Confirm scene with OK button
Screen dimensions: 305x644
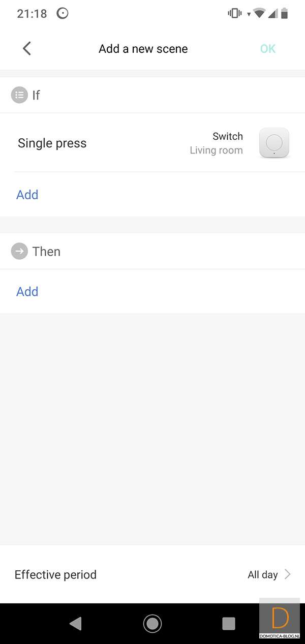click(267, 49)
